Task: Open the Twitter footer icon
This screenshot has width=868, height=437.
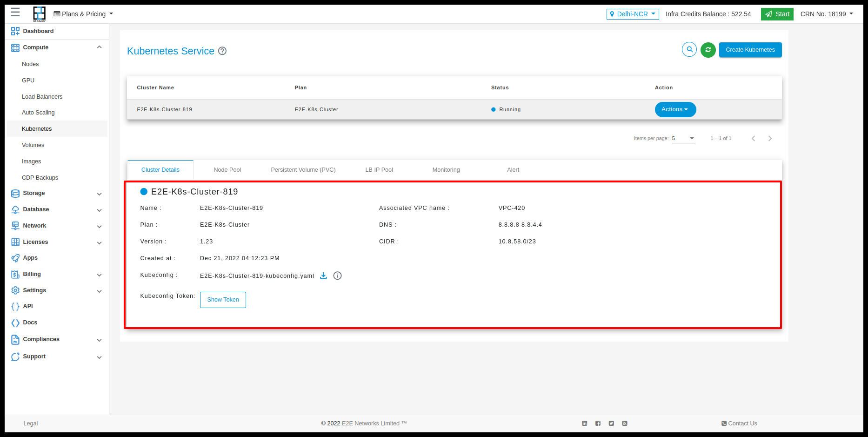Action: (x=611, y=424)
